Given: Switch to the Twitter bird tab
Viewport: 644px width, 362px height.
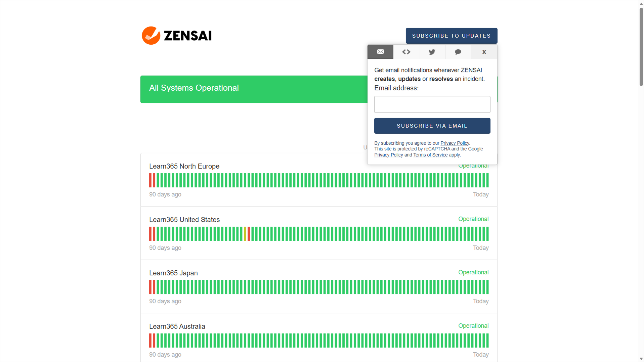Looking at the screenshot, I should tap(432, 52).
